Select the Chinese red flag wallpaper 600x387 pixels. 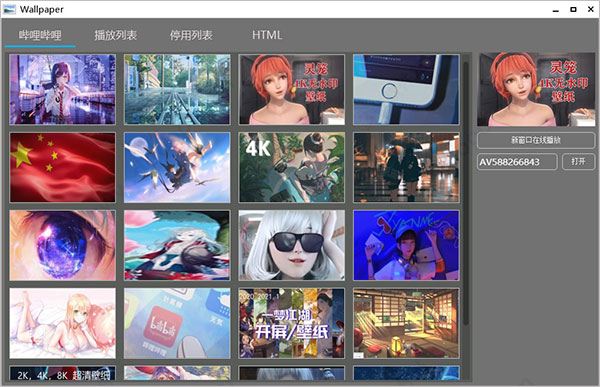(x=62, y=167)
